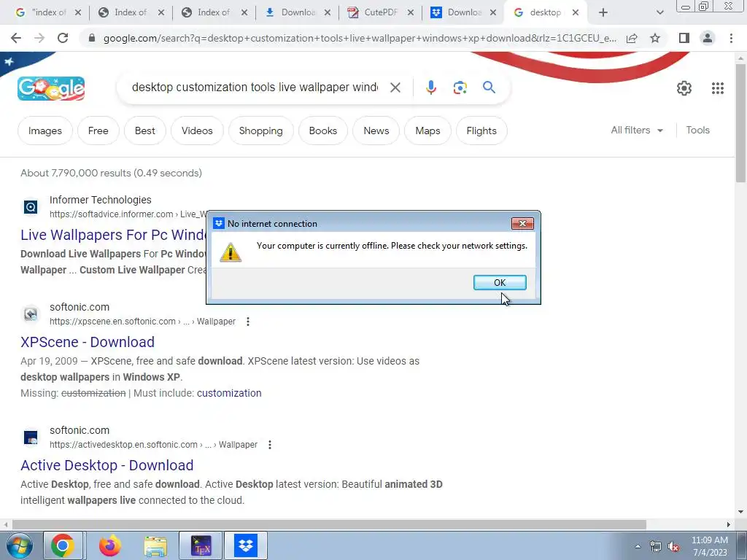Open the TeX application in taskbar
This screenshot has width=747, height=560.
coord(201,545)
